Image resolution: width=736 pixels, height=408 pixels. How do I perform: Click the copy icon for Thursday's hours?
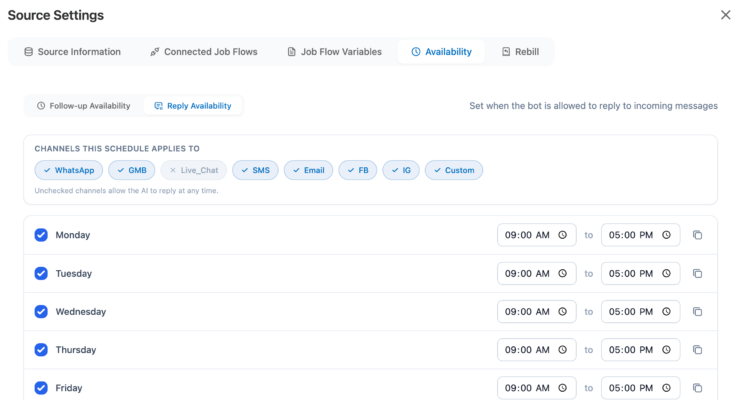[698, 350]
